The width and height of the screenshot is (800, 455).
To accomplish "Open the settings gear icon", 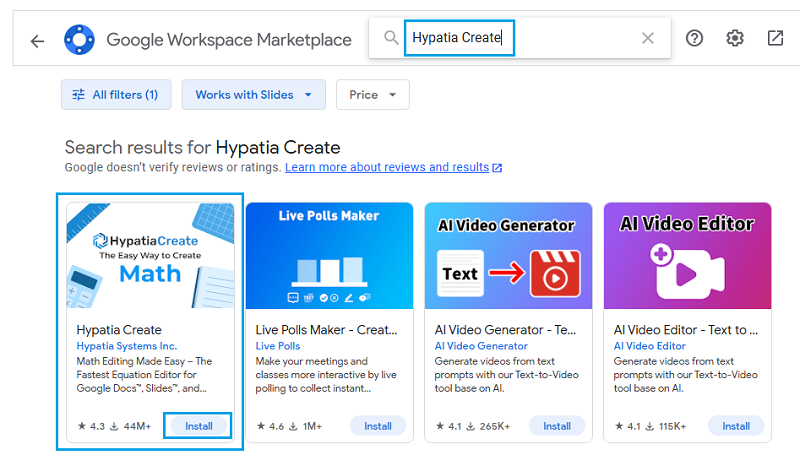I will pyautogui.click(x=735, y=38).
